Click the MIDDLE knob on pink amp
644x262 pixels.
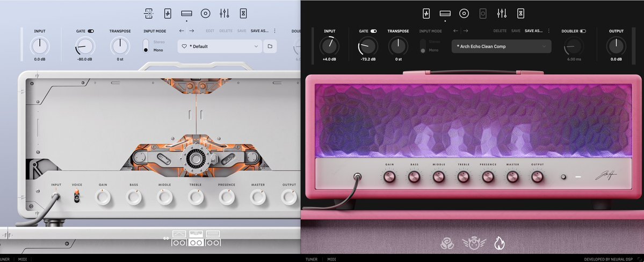(x=439, y=177)
